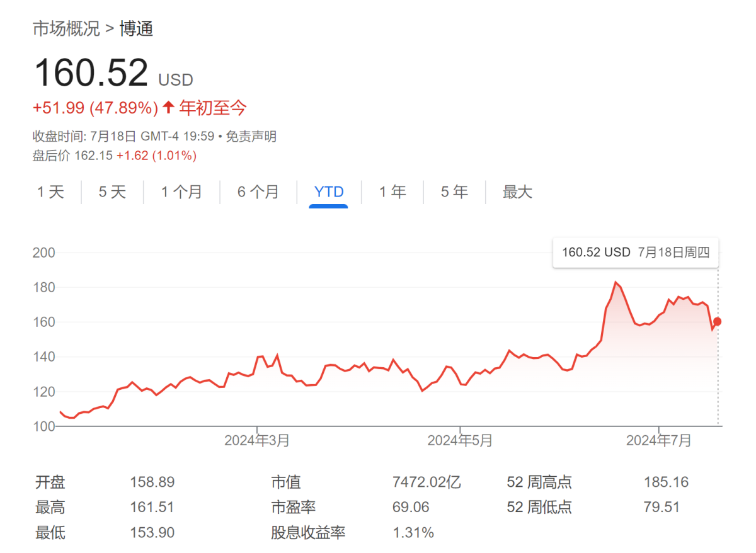Select the currently active YTD tab
Viewport: 756px width, 553px height.
point(328,192)
